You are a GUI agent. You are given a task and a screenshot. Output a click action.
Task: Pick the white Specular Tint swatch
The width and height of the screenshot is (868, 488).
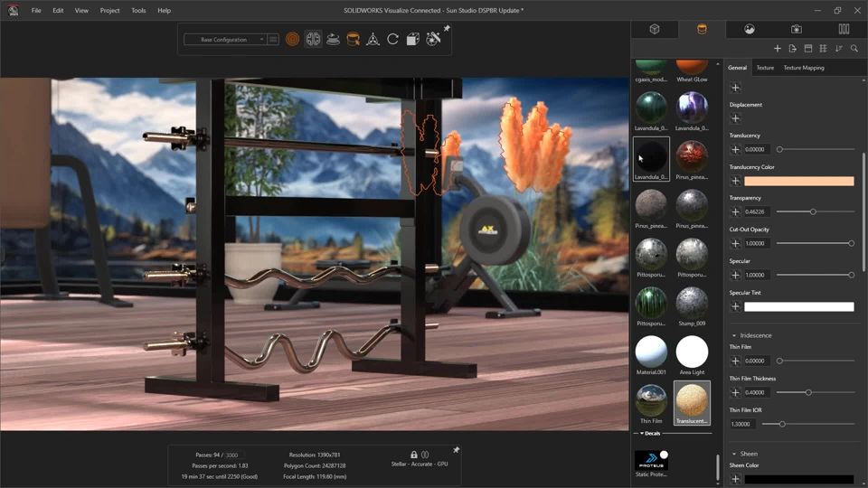click(x=798, y=306)
